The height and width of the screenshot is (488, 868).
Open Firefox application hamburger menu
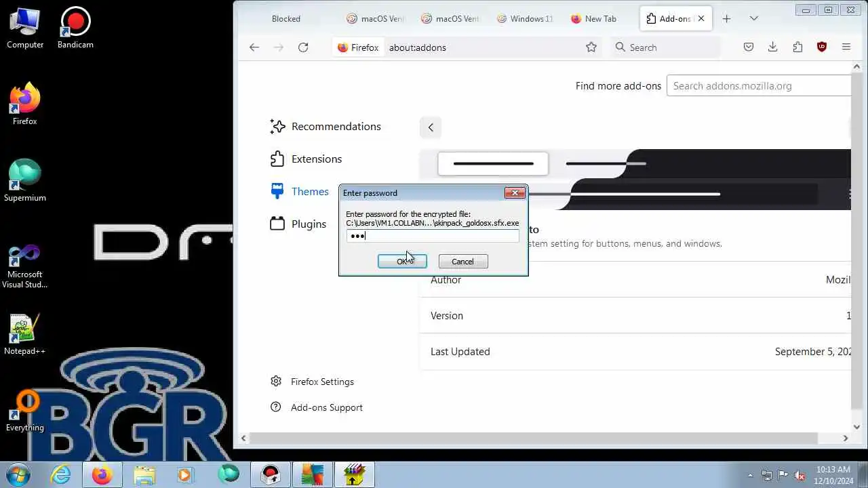pyautogui.click(x=846, y=47)
